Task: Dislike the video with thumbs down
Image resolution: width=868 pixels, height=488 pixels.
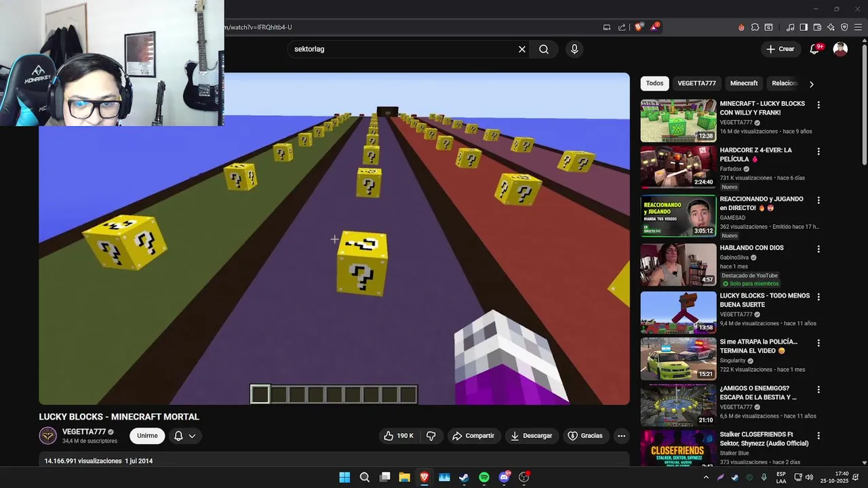Action: tap(431, 436)
